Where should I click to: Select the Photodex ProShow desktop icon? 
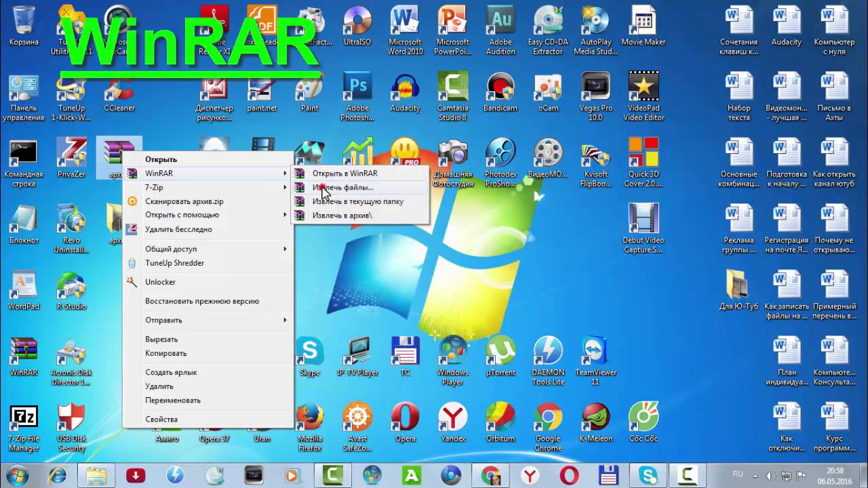coord(500,161)
